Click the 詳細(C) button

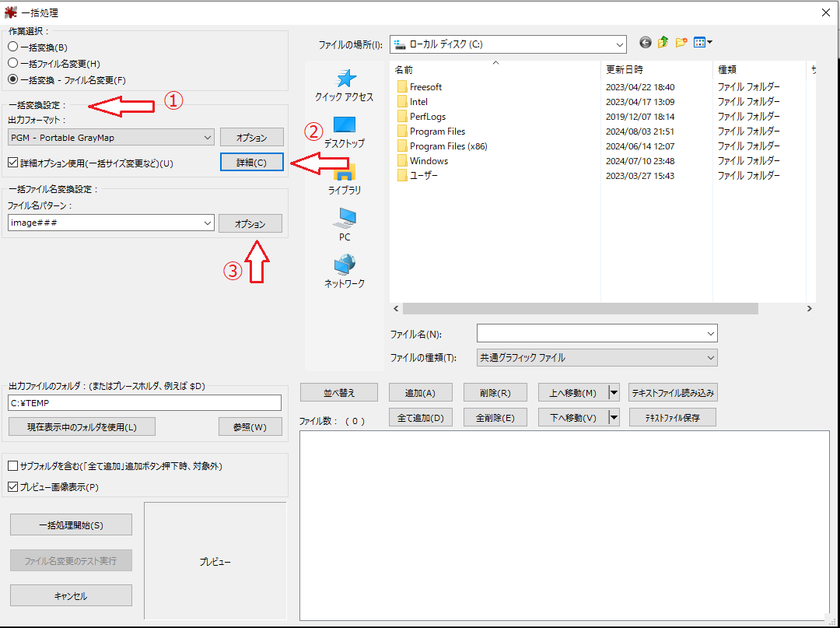[251, 163]
